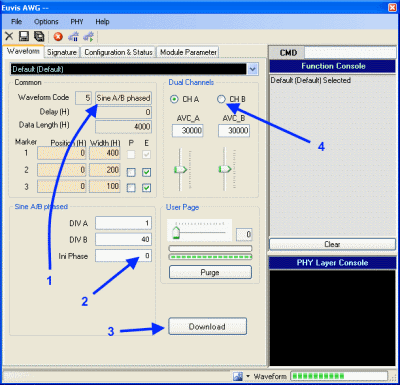Toggle marker 1 P checkbox

(131, 154)
